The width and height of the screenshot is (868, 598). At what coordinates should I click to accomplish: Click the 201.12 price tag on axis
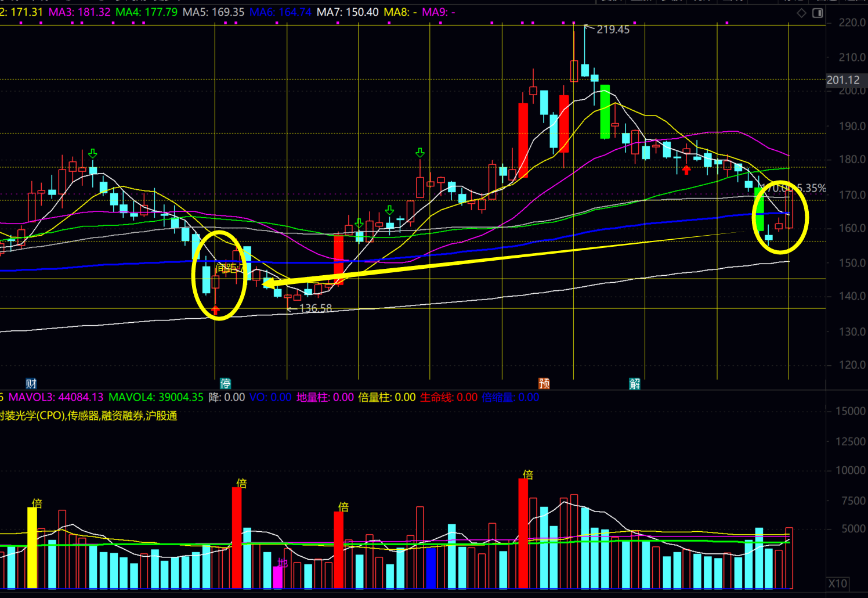pyautogui.click(x=843, y=80)
